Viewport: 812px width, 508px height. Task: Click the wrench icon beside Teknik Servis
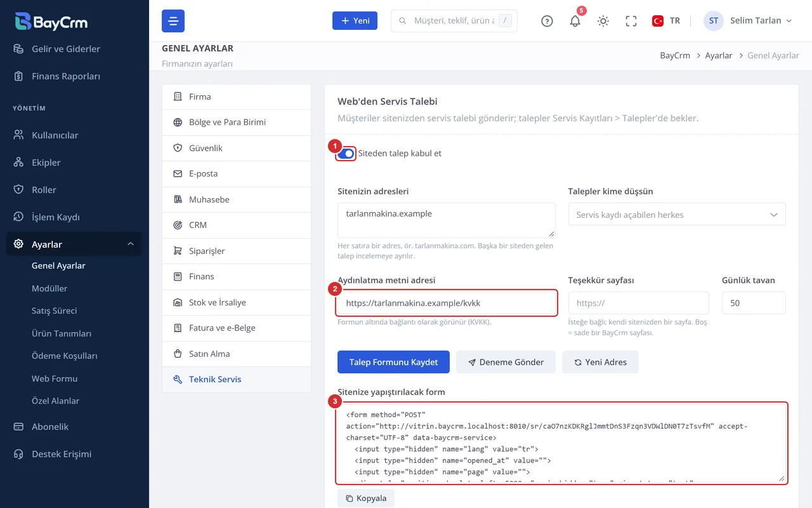click(178, 379)
